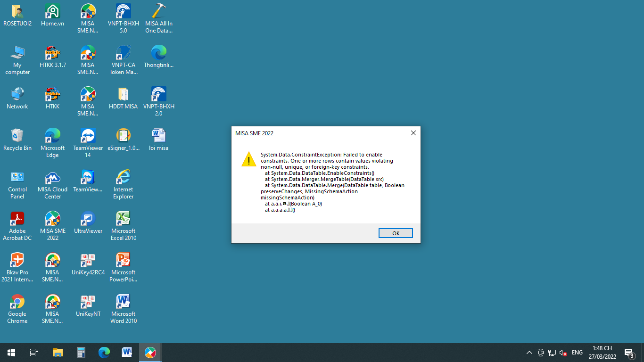Open the Meet Now tray icon
The image size is (644, 362).
coord(541,353)
